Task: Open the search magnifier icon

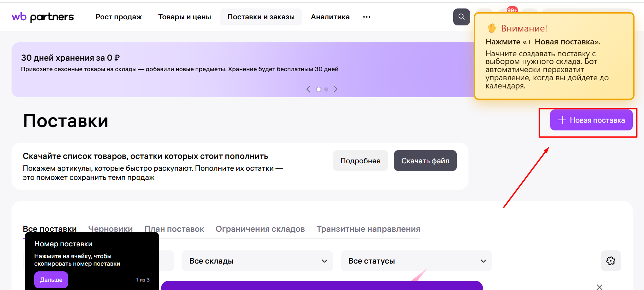Action: tap(461, 17)
